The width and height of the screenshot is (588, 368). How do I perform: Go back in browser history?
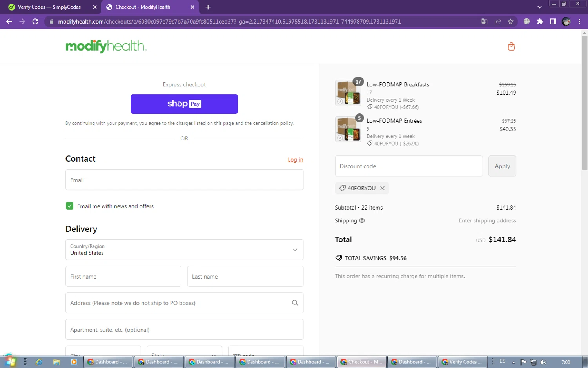point(9,22)
